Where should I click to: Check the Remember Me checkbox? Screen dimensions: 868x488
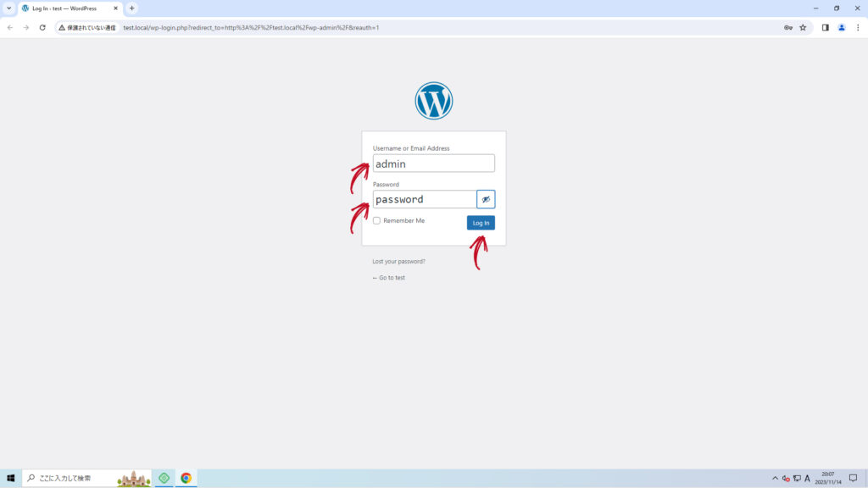click(x=376, y=220)
